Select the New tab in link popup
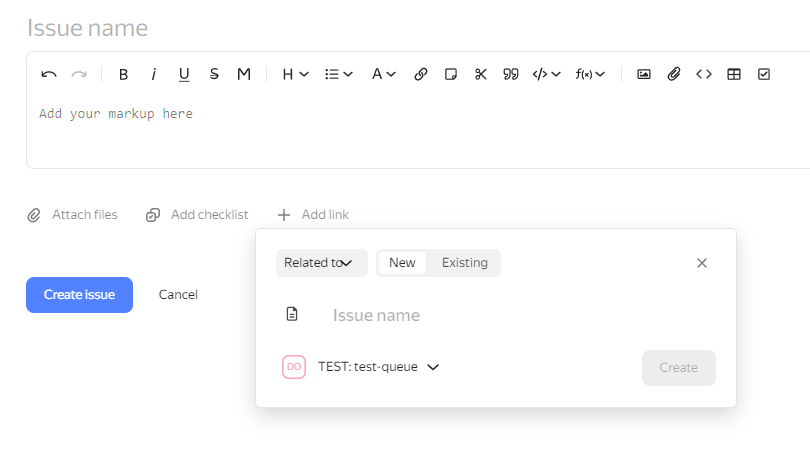The height and width of the screenshot is (465, 810). point(402,263)
